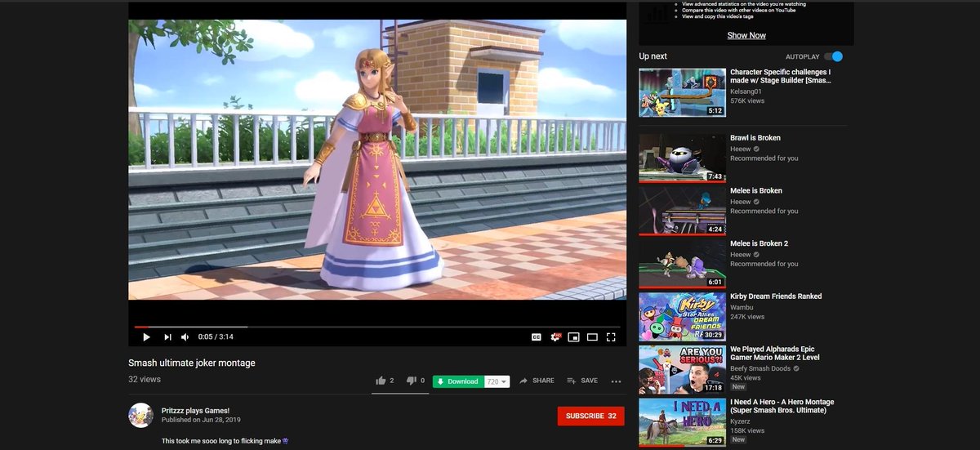
Task: Save video to playlist
Action: [x=582, y=381]
